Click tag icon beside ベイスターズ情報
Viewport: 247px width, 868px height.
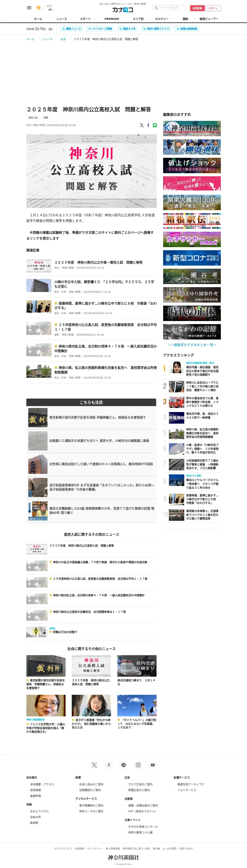90,29
